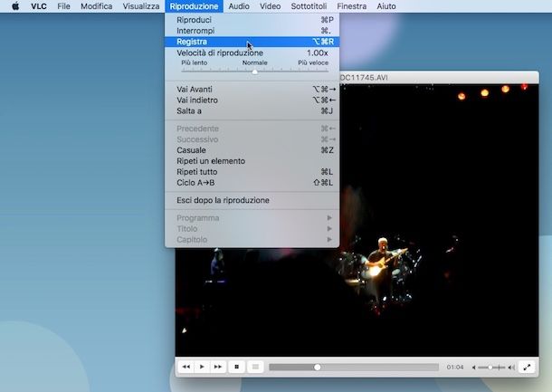The image size is (552, 392).
Task: Expand the Capitolo submenu
Action: tap(252, 240)
